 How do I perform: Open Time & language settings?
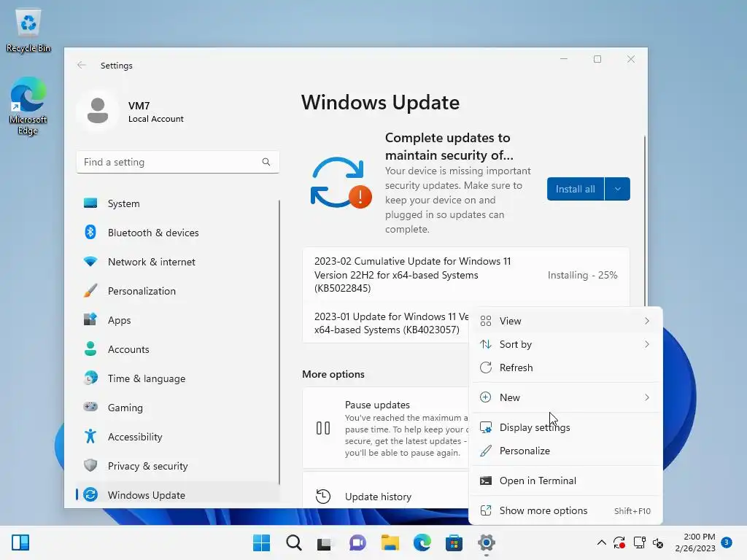pos(177,378)
